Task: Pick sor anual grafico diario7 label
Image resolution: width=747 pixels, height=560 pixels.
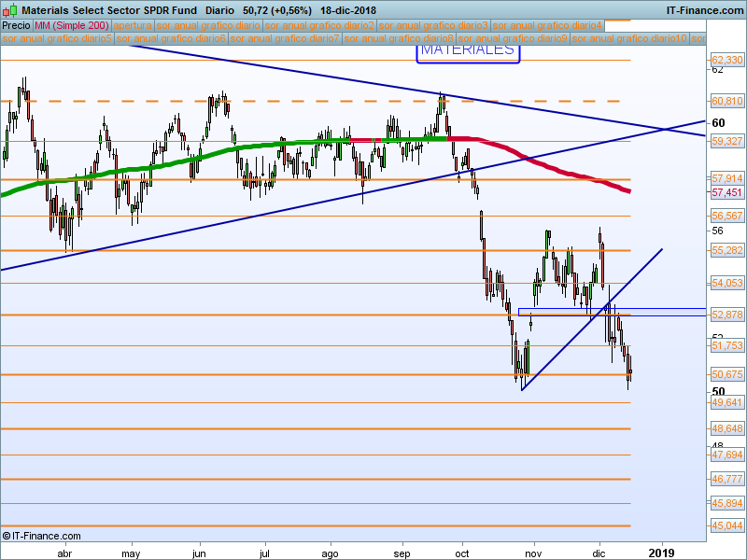Action: pos(286,39)
